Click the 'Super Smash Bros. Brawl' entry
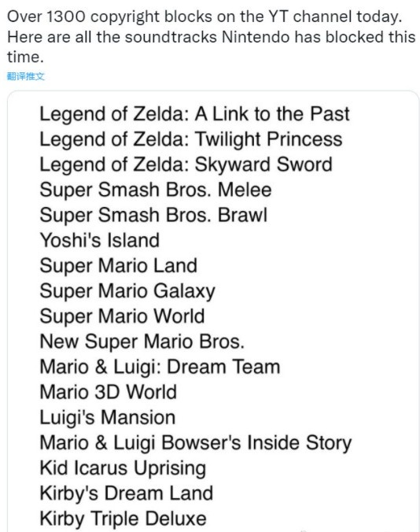This screenshot has height=532, width=420. click(x=153, y=215)
